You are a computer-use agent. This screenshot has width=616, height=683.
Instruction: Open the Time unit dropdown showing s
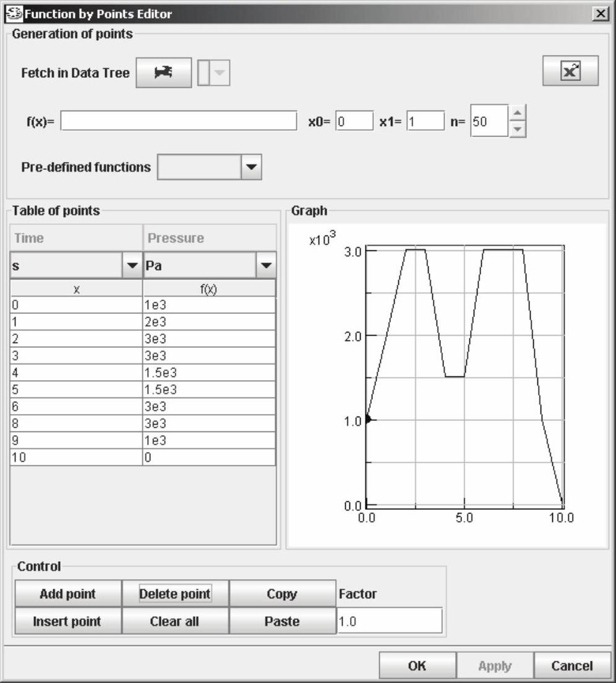(x=132, y=266)
